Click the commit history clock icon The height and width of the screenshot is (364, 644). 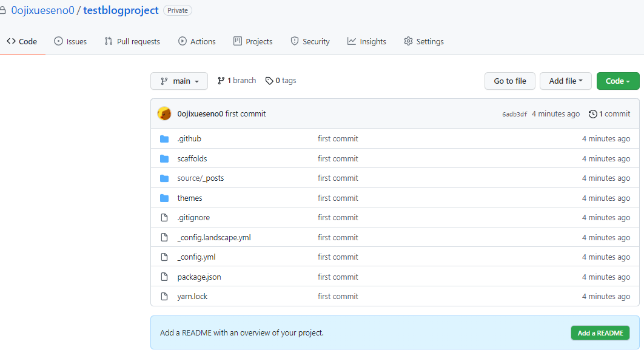(592, 114)
